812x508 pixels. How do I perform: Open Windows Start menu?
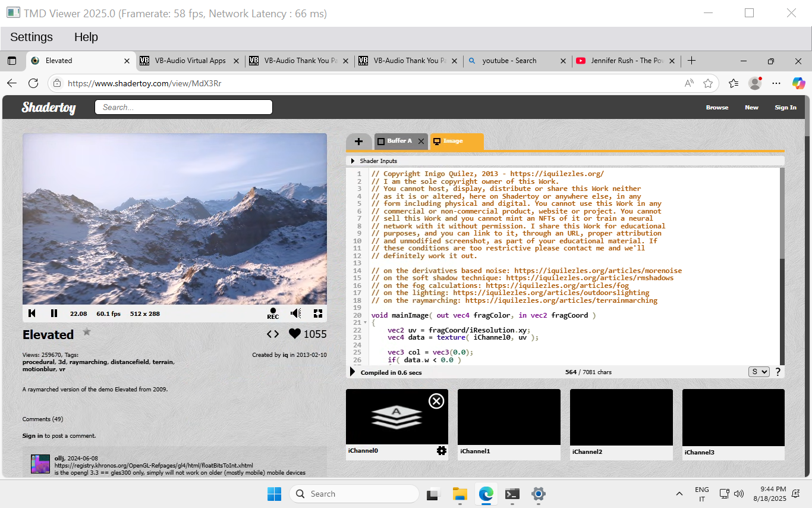(274, 494)
